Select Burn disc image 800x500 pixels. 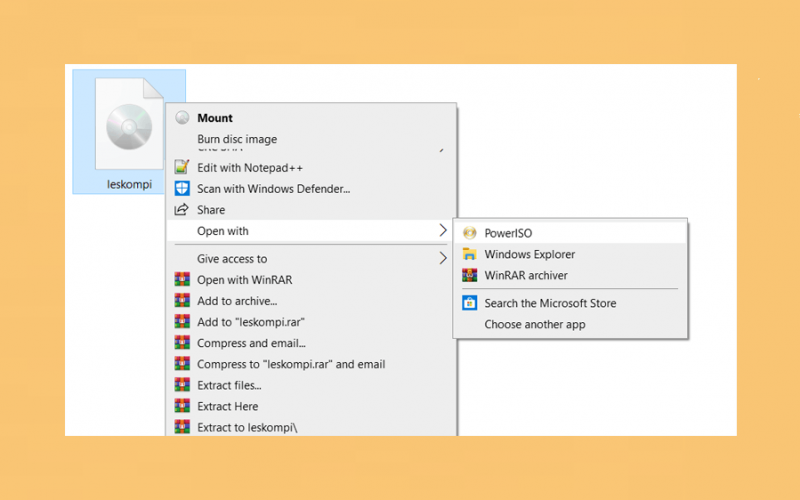(237, 139)
